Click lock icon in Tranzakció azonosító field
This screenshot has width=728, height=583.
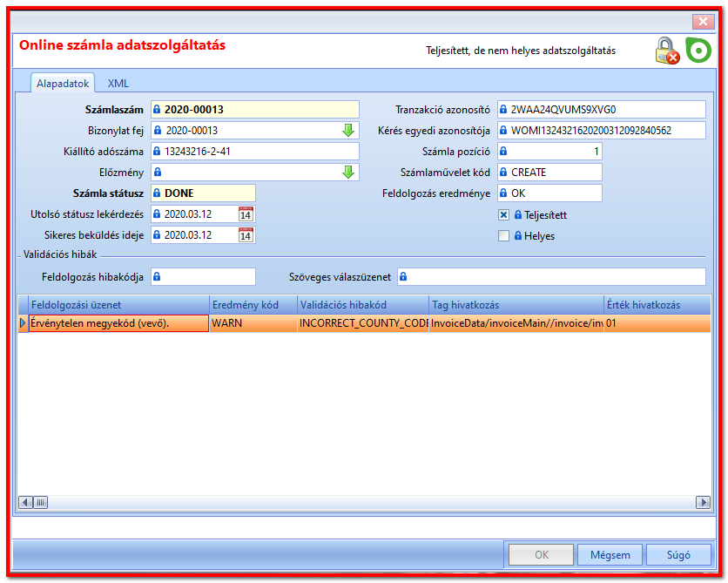[503, 110]
